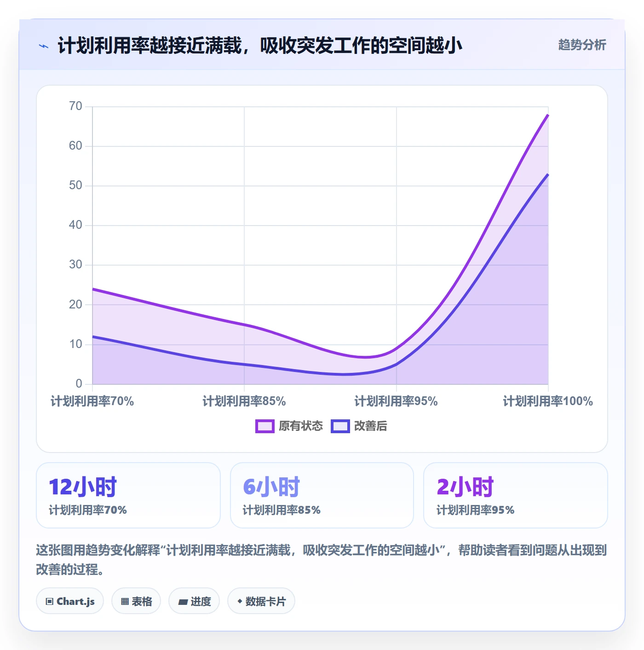Select the 6小时 stat card

[x=322, y=495]
